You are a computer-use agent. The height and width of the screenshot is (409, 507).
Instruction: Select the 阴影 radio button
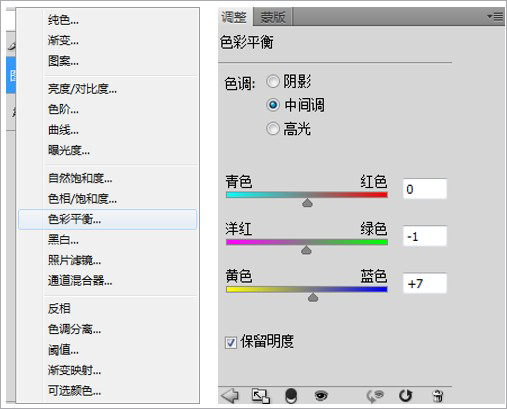(273, 81)
